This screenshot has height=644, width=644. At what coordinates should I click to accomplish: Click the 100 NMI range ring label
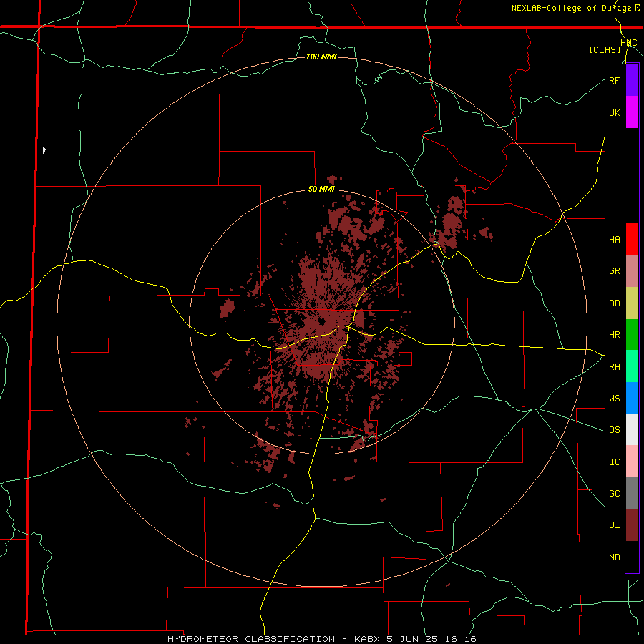pyautogui.click(x=321, y=57)
